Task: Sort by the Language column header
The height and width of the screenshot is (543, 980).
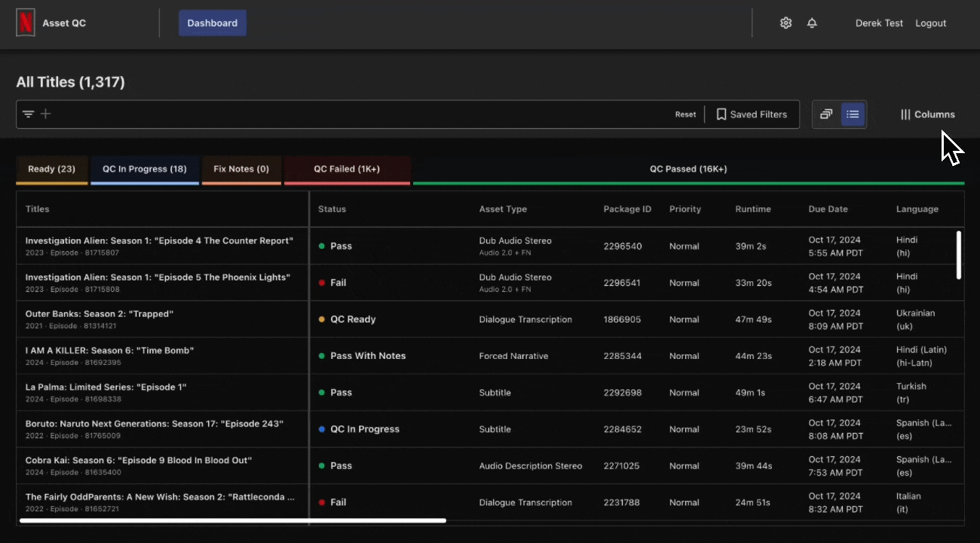Action: click(x=917, y=209)
